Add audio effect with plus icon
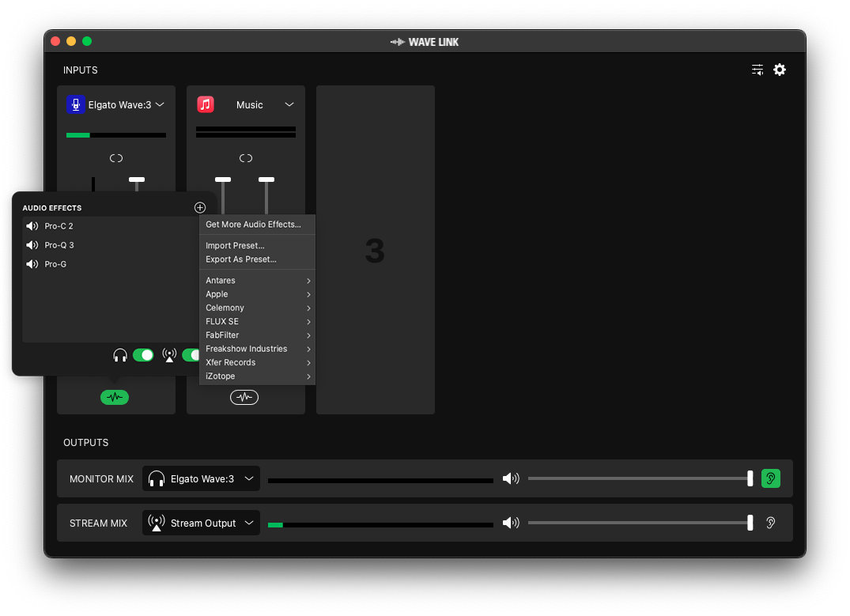Screen dimensions: 850x616 [200, 208]
